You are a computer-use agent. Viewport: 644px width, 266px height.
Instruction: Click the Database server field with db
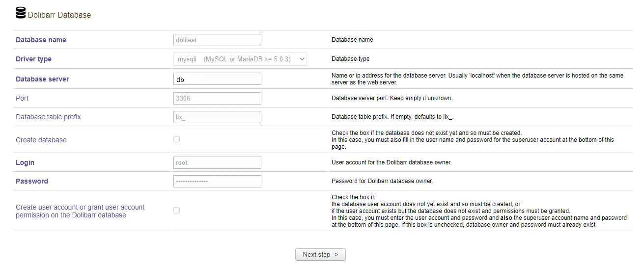click(217, 79)
